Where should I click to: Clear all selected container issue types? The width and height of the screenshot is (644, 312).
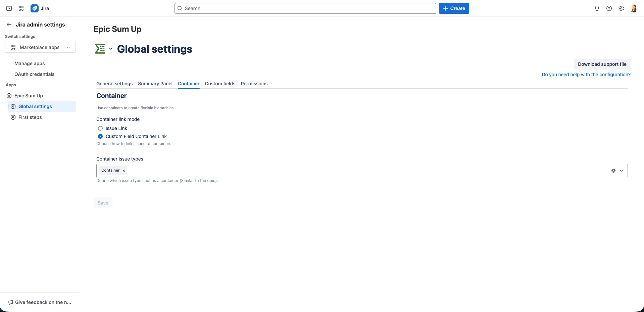(613, 171)
